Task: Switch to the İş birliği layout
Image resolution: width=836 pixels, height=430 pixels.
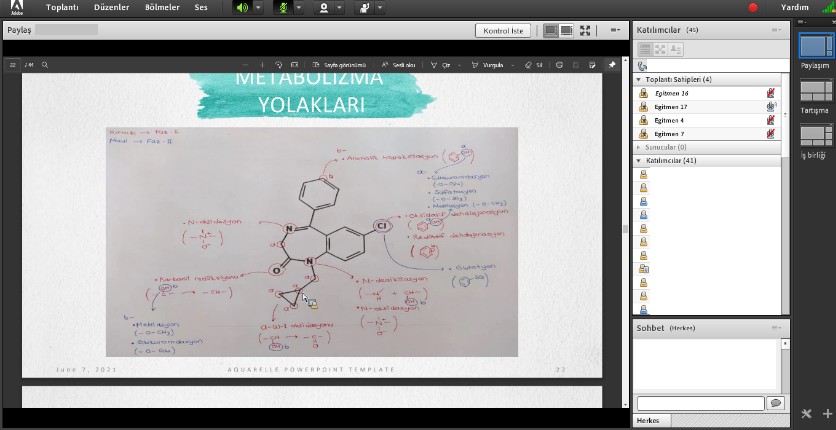Action: [815, 140]
